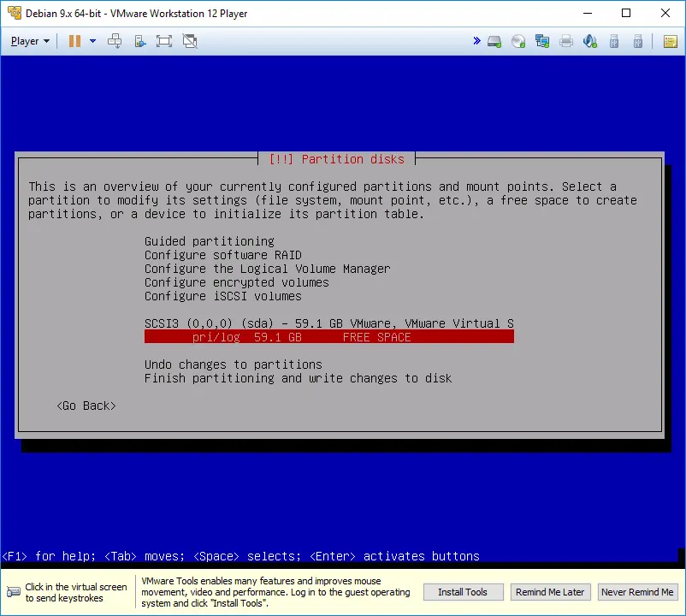686x616 pixels.
Task: Select the SCSI3 (sda) 59.1 GB disk entry
Action: [x=329, y=323]
